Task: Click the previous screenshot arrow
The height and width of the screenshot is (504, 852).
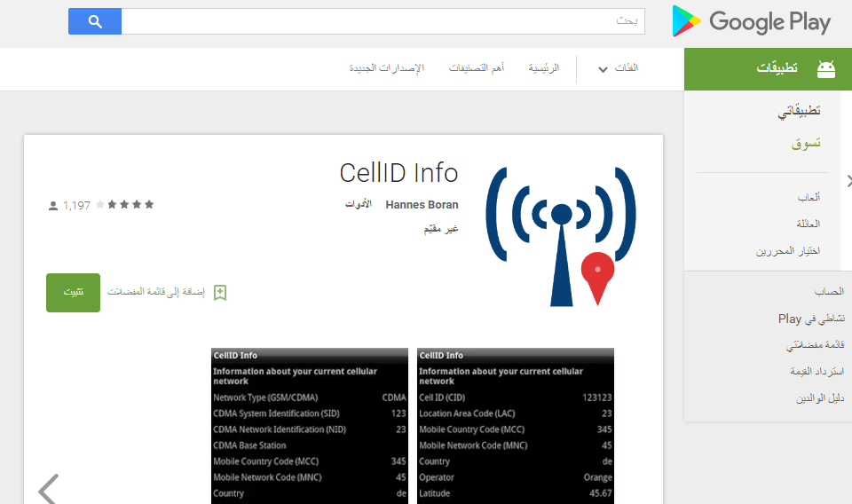Action: 48,489
